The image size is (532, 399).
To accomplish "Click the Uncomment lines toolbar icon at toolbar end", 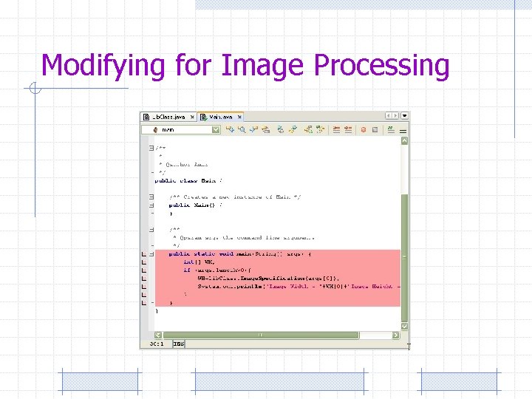I will [403, 131].
